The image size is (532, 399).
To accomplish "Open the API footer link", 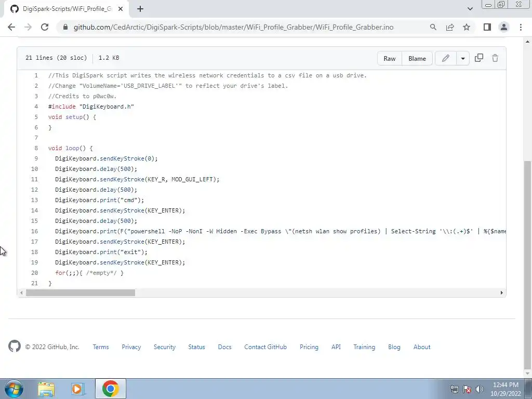I will [x=336, y=347].
